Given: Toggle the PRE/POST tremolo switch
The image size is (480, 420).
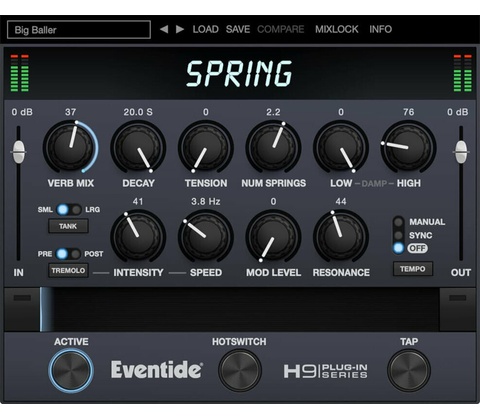Looking at the screenshot, I should [x=69, y=254].
